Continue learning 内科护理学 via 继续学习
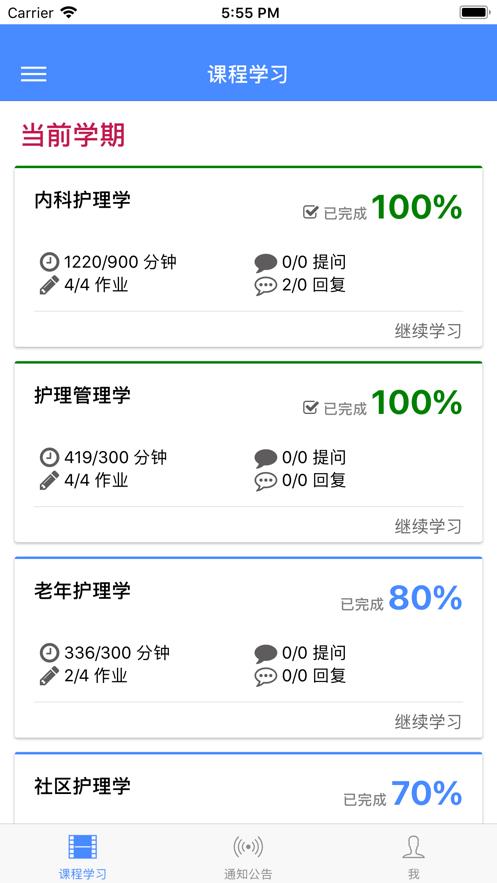497x883 pixels. [428, 331]
